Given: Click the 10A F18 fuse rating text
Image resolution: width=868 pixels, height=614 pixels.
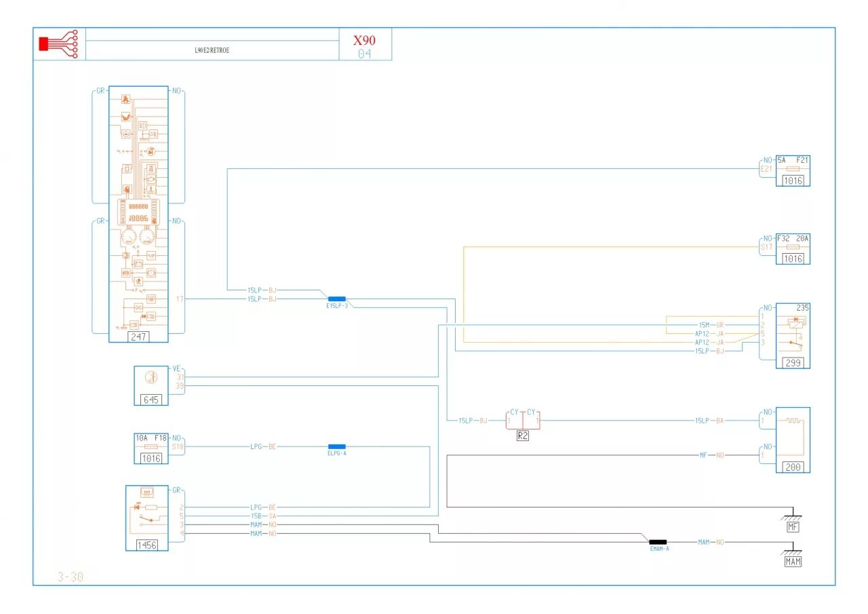Looking at the screenshot, I should (151, 438).
